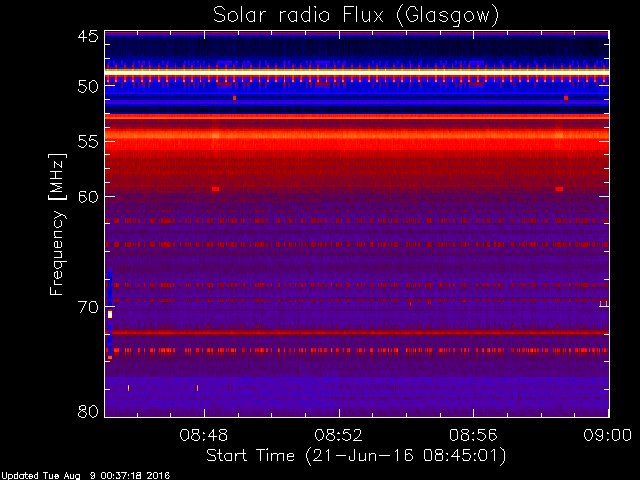640x480 pixels.
Task: Click the 08:56 time tick label
Action: click(x=473, y=436)
